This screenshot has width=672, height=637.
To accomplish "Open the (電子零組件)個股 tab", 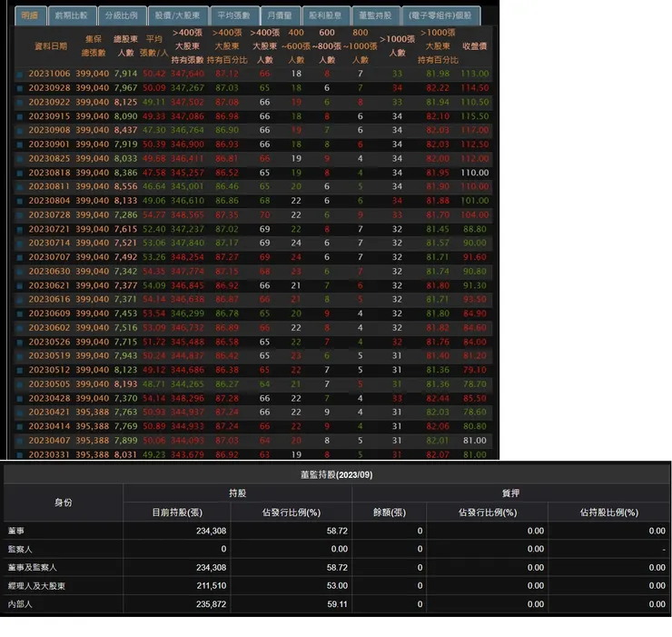I will click(440, 15).
